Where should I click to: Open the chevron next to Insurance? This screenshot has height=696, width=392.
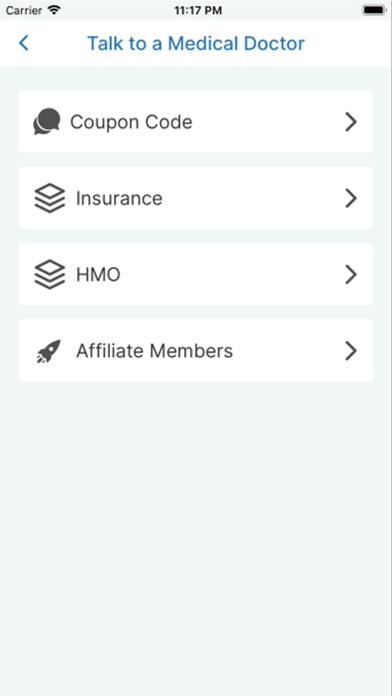[x=351, y=198]
